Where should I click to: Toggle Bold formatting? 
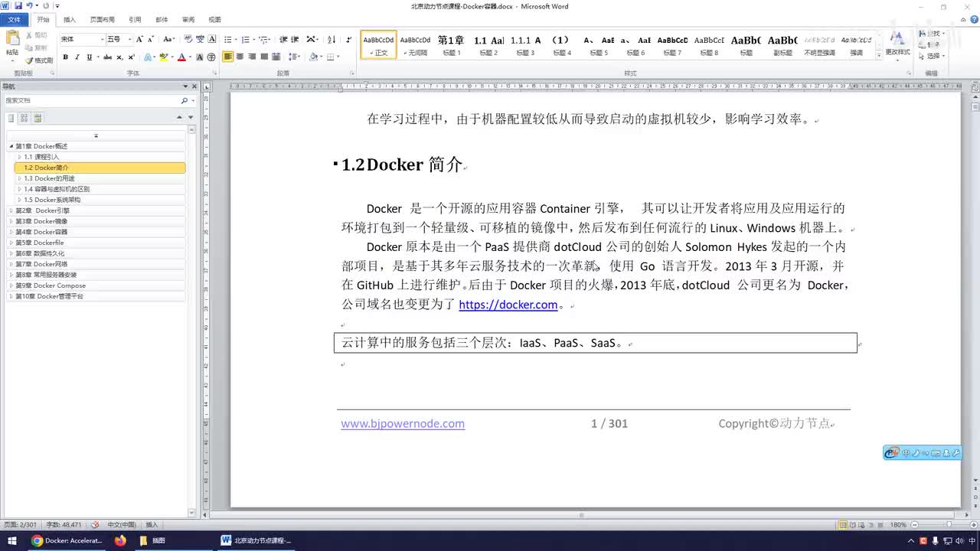click(65, 57)
